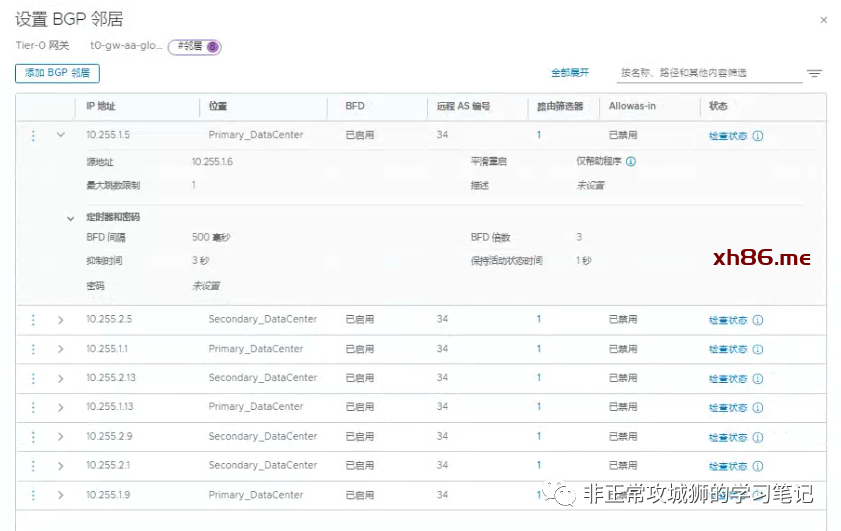This screenshot has width=841, height=531.
Task: Click the IP 地址 column header
Action: [x=107, y=106]
